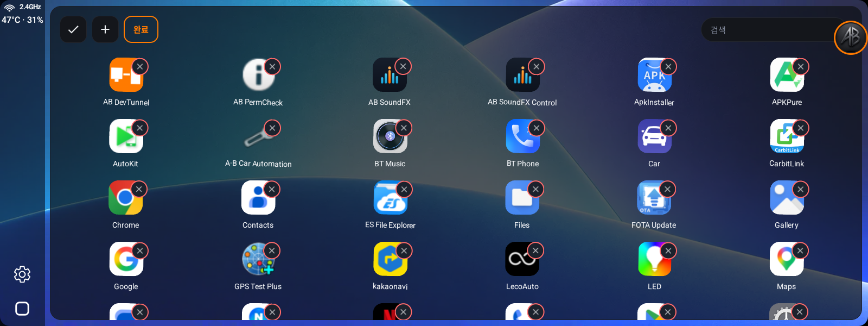Click X badge on FOTA Update

tap(667, 189)
